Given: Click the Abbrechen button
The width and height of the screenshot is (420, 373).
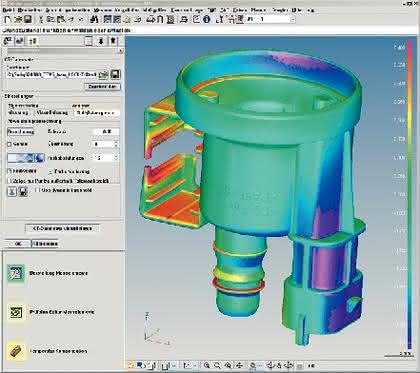Looking at the screenshot, I should click(45, 244).
